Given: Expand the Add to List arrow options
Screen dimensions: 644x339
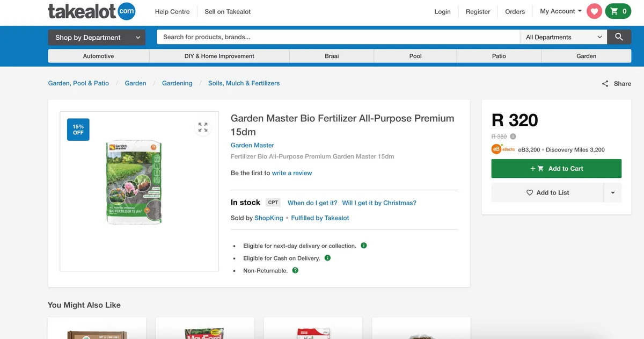Looking at the screenshot, I should coord(612,193).
